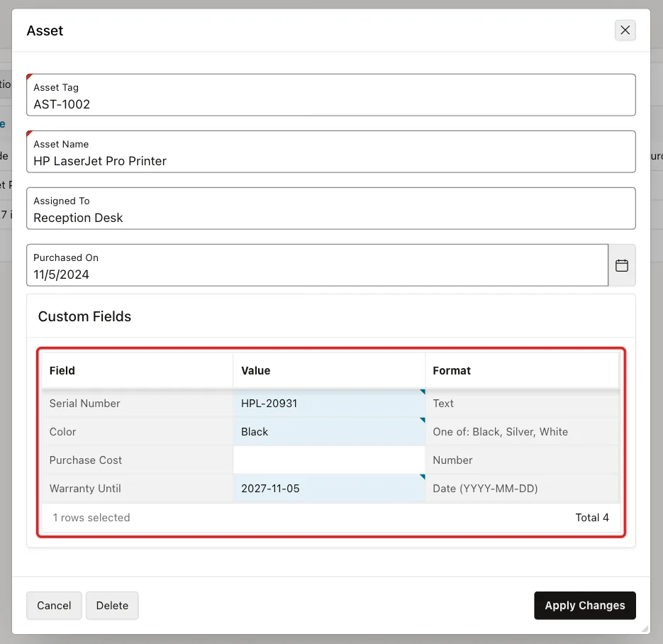Click the Cancel button
Viewport: 663px width, 644px height.
tap(54, 605)
